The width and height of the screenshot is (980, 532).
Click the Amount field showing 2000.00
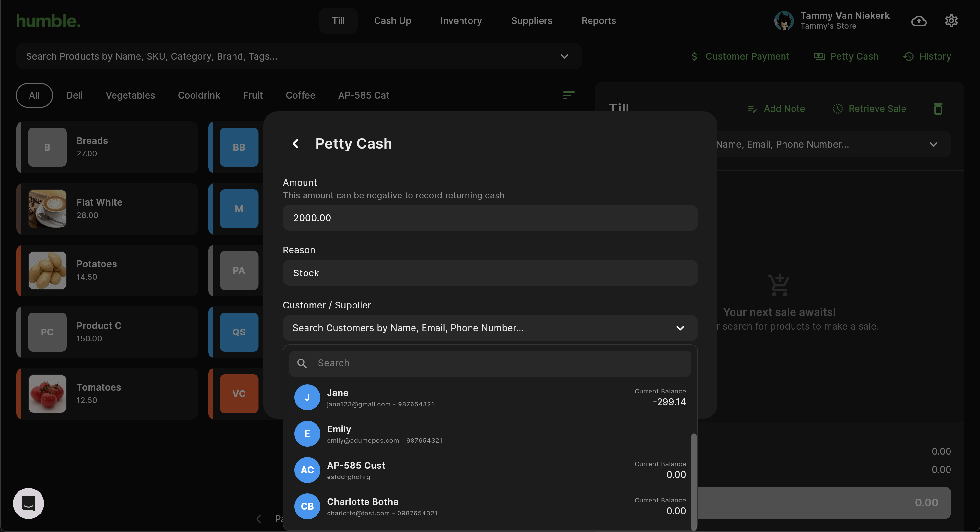(490, 218)
